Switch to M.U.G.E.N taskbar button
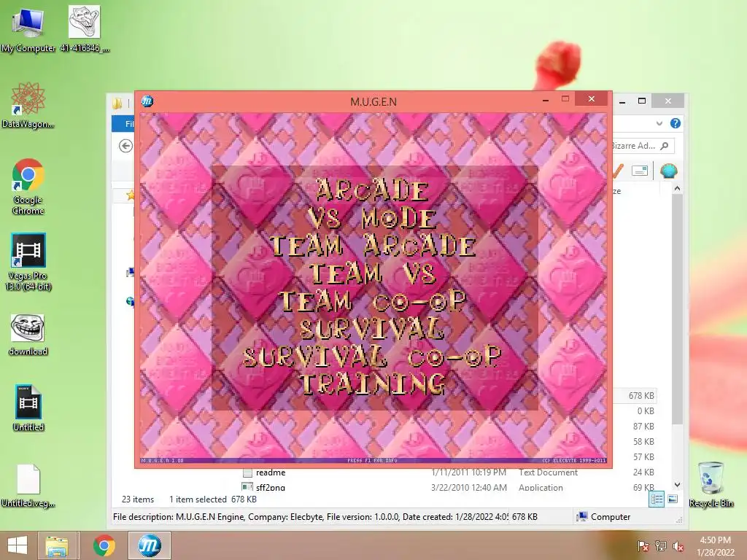Image resolution: width=747 pixels, height=560 pixels. 149,545
